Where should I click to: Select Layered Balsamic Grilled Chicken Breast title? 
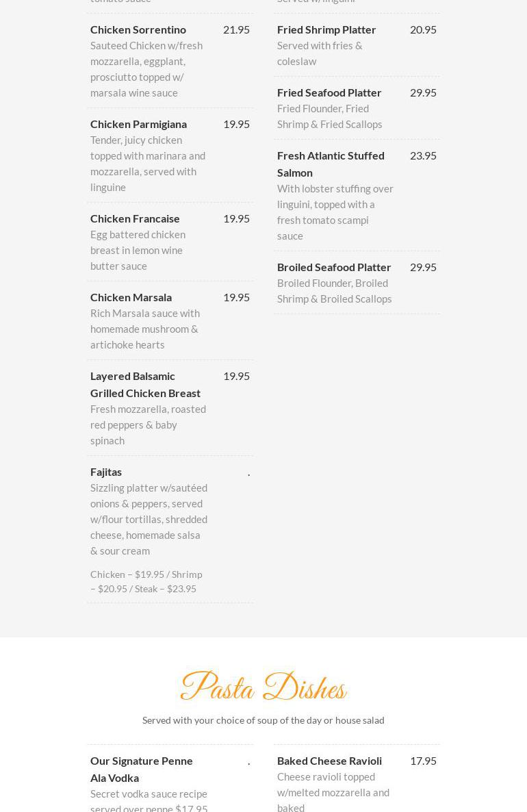(145, 384)
